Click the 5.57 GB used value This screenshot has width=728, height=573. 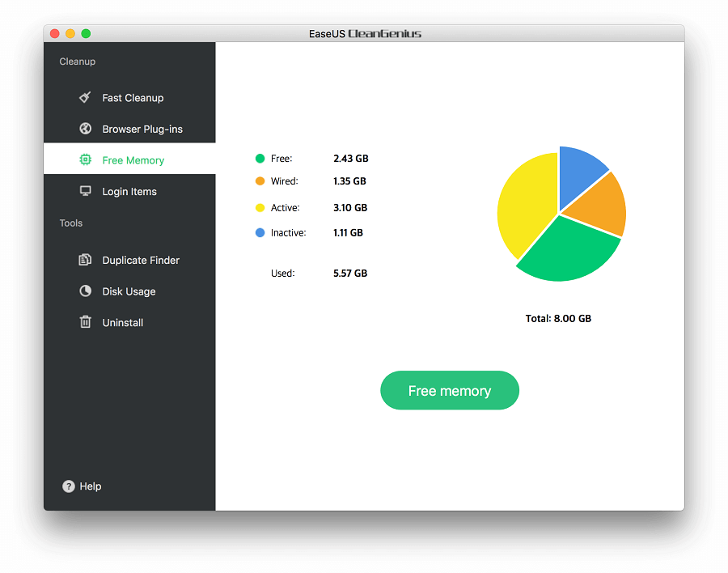click(350, 274)
